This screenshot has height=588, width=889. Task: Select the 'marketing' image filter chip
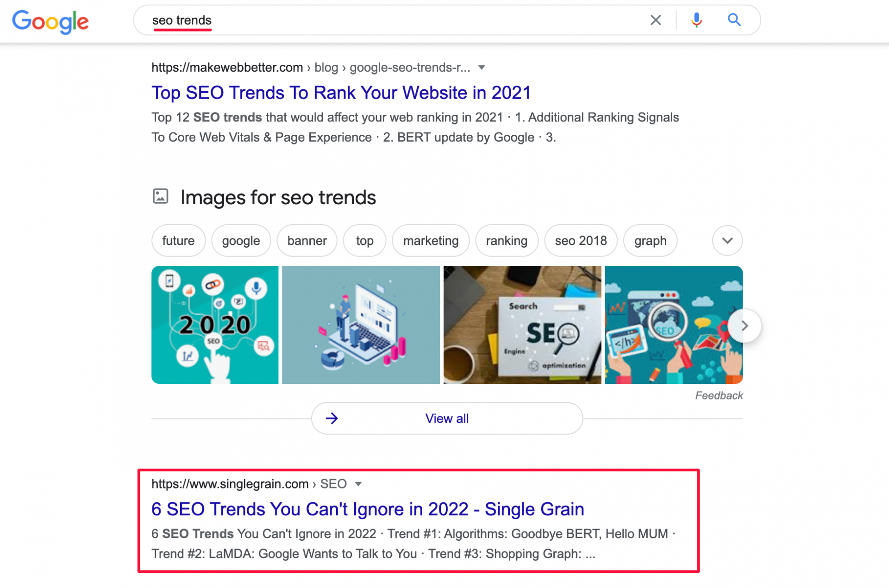(x=431, y=240)
